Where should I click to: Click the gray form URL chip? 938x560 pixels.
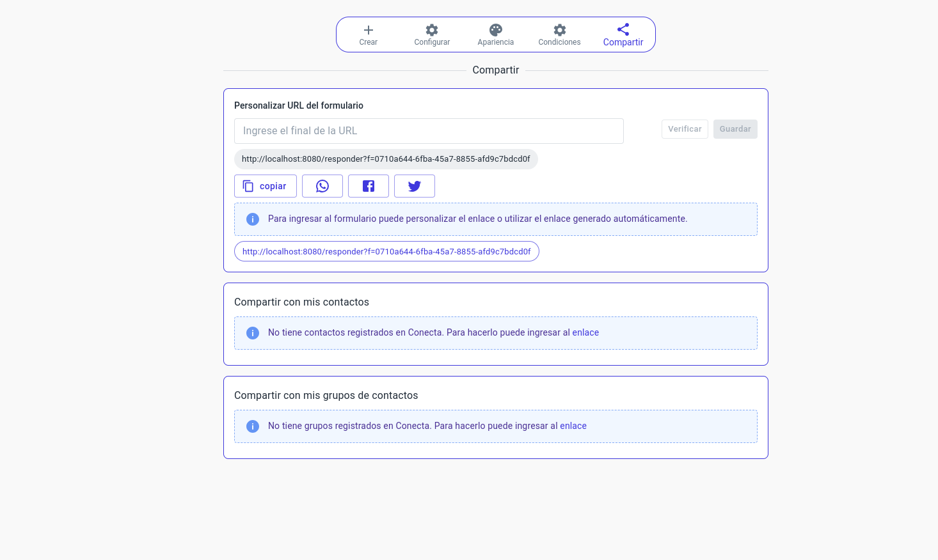click(x=386, y=159)
